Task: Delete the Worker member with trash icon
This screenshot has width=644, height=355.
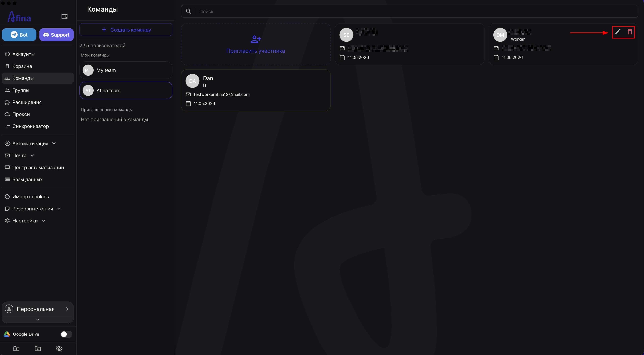Action: (630, 32)
